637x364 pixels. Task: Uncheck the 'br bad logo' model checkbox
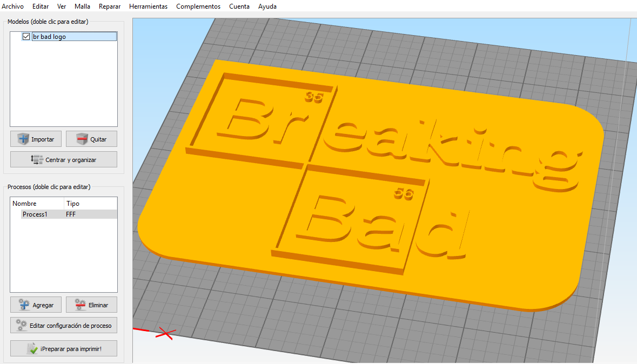[26, 37]
